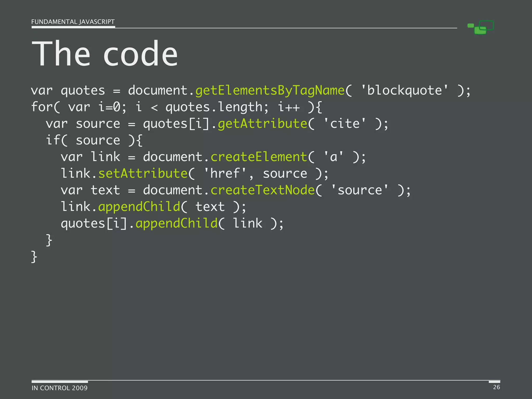Click appendChild in the 'quotes[i].appendChild' line
The image size is (532, 399).
[x=177, y=223]
